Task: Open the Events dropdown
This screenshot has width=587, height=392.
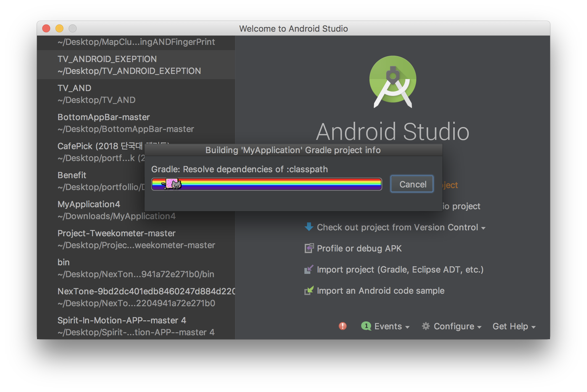Action: [x=392, y=326]
